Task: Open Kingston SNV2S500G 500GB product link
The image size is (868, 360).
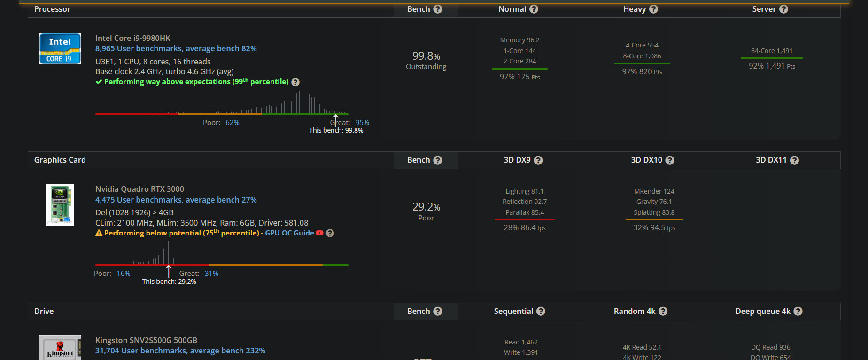Action: coord(146,340)
